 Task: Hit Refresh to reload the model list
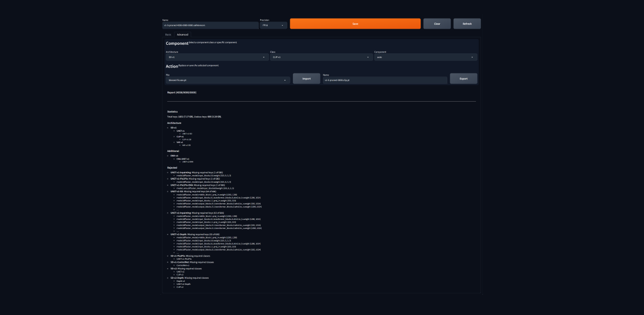(x=467, y=24)
